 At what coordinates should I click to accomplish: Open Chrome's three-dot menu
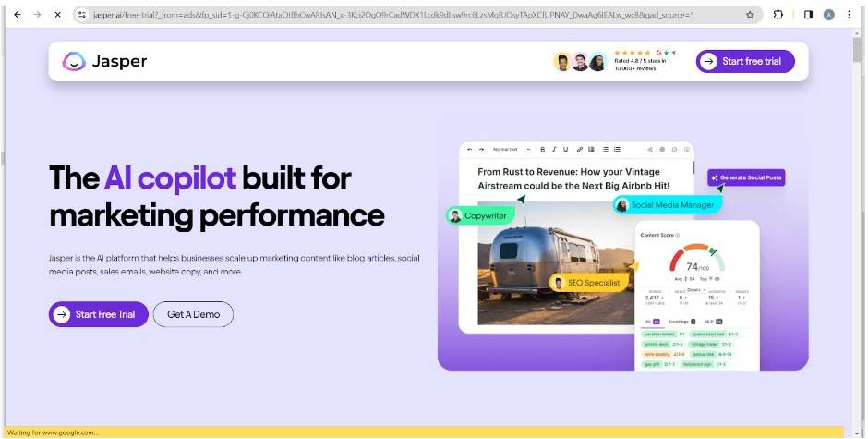pos(849,15)
